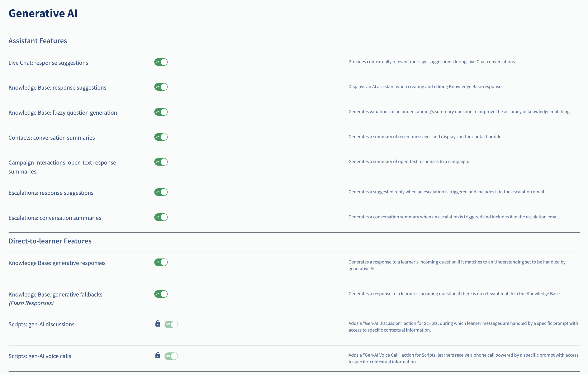Click the locked gen-AI discussions toggle
This screenshot has height=375, width=588.
171,324
